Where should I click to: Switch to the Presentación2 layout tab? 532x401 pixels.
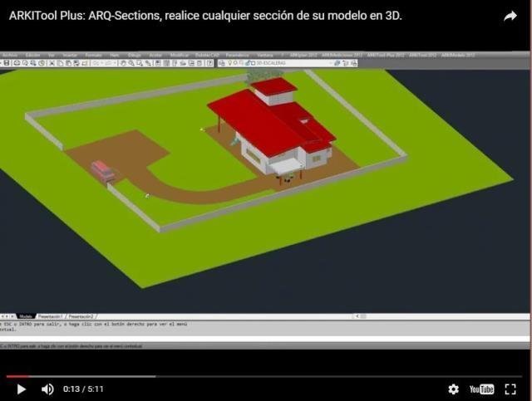(x=81, y=316)
